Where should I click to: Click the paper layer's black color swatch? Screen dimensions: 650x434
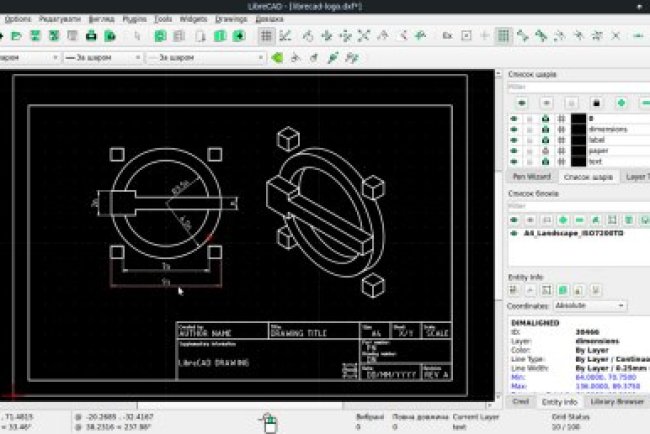click(577, 150)
